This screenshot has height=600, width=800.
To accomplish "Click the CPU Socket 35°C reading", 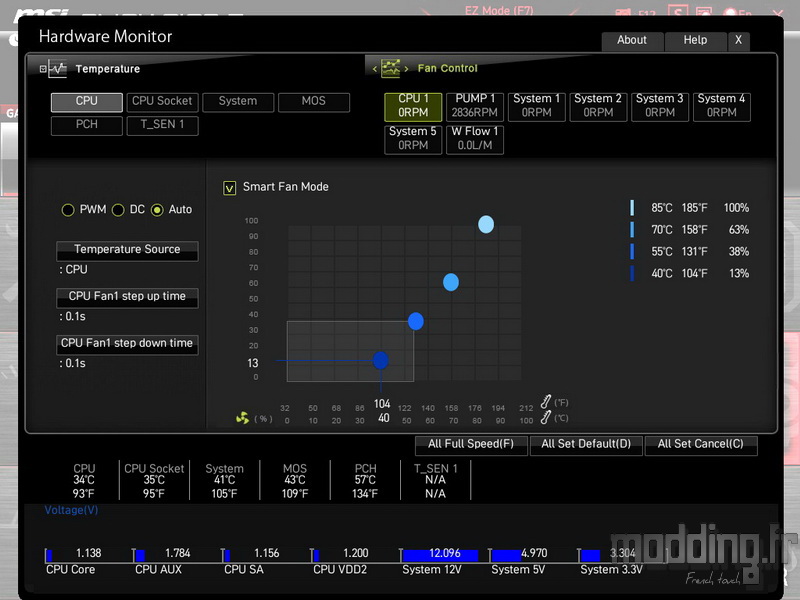I will [154, 480].
